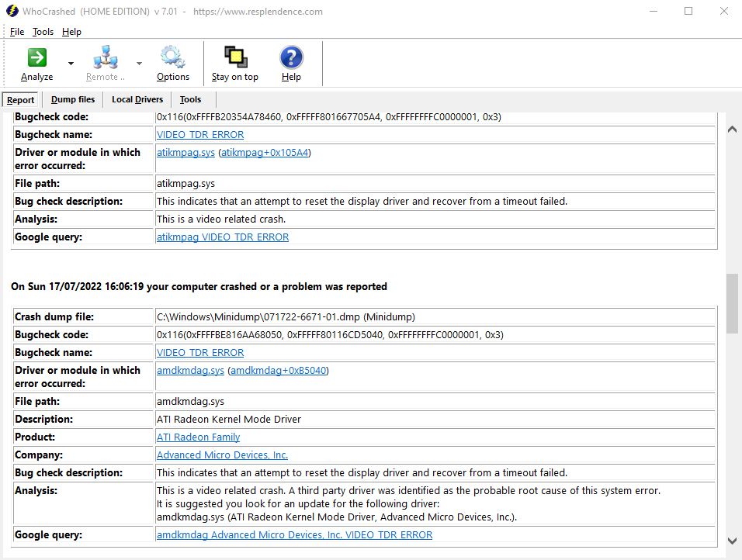
Task: Click the File path value atikmpag.sys
Action: click(185, 184)
